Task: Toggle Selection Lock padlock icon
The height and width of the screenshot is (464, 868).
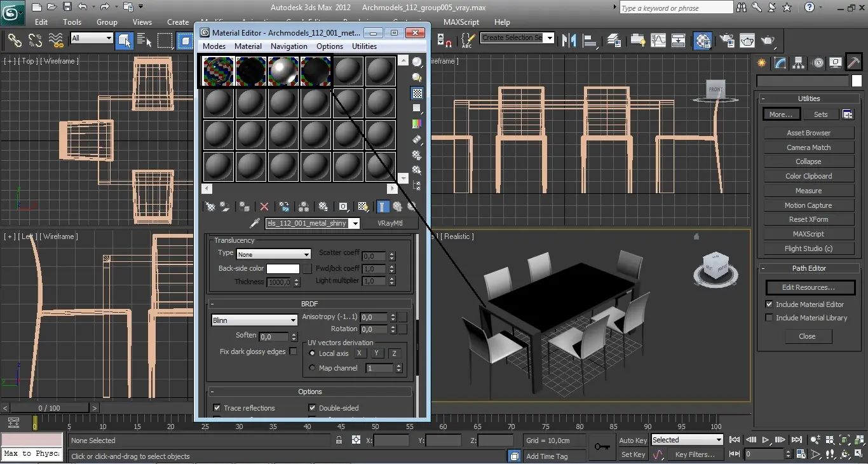Action: coord(339,440)
